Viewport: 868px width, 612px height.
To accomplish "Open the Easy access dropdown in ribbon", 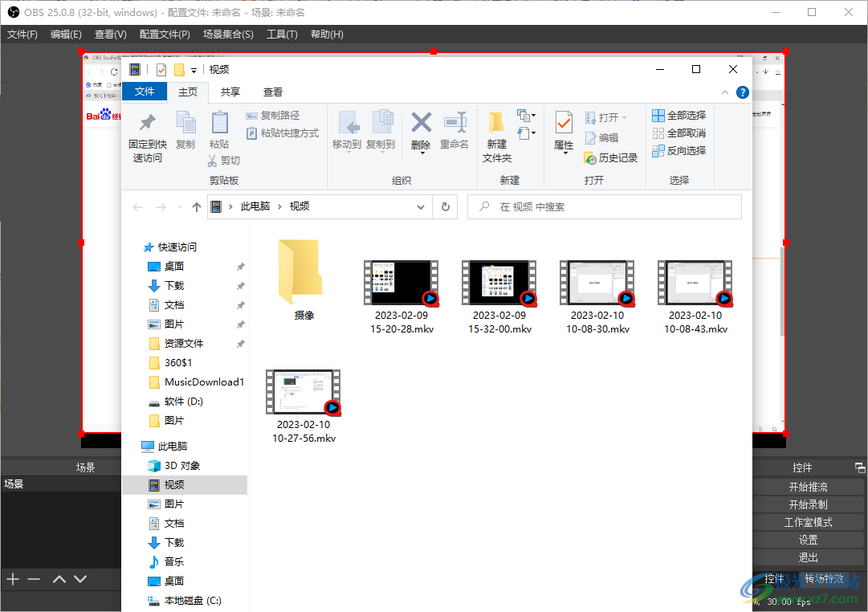I will coord(527,133).
